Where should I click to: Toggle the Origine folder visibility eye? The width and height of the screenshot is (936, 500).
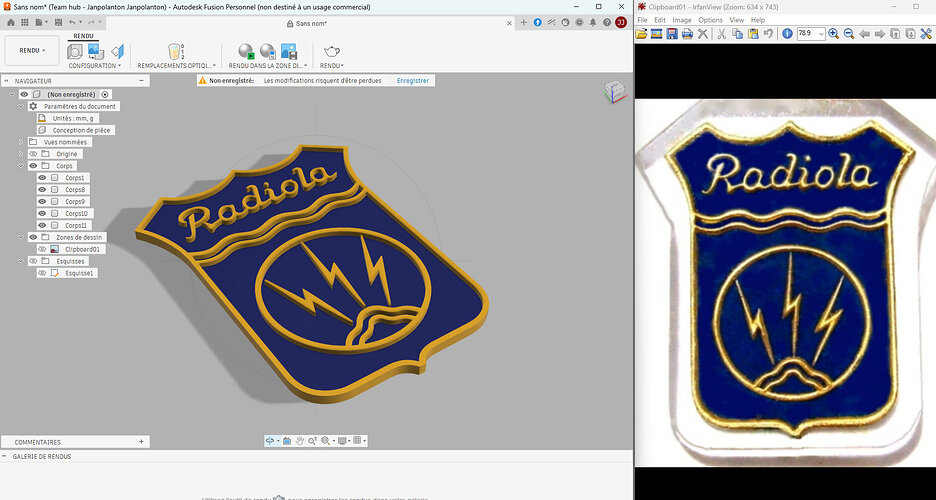[33, 154]
